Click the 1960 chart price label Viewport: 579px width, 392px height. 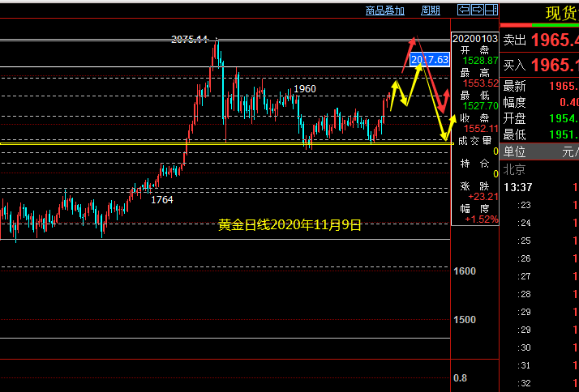(305, 89)
